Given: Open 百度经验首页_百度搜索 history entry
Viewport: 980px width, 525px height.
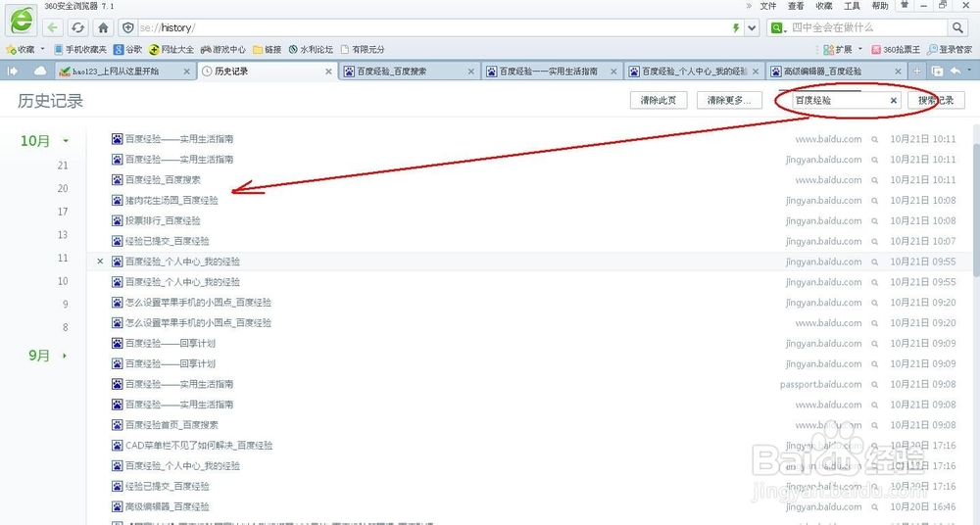Looking at the screenshot, I should (x=171, y=425).
